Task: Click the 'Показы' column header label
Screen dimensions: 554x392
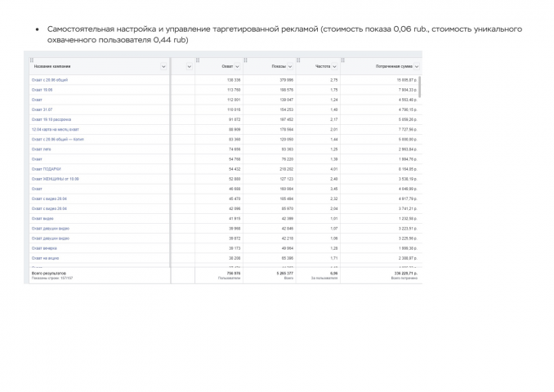Action: 279,66
